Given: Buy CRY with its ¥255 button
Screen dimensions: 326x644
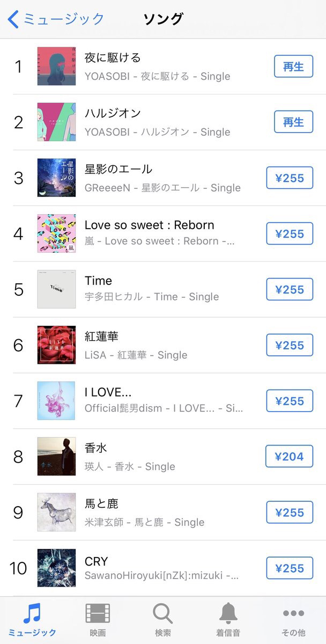Looking at the screenshot, I should click(289, 568).
